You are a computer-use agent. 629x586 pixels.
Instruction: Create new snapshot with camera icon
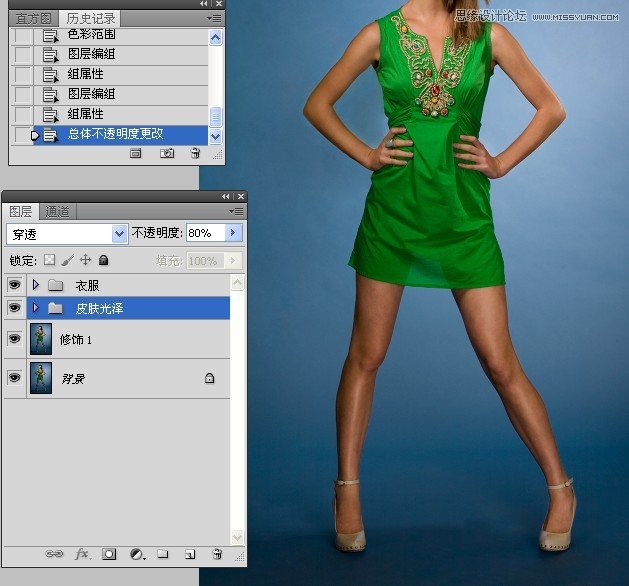point(167,154)
